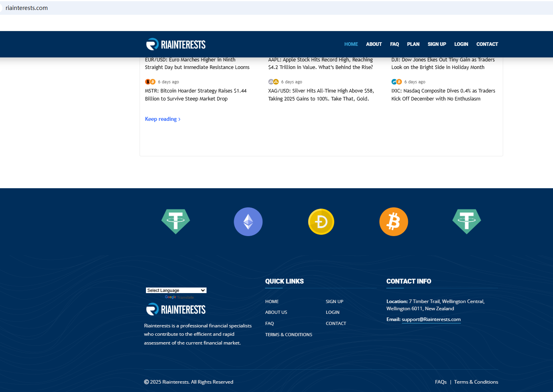Click LOGIN in the Quick Links footer
Viewport: 553px width, 392px height.
(x=333, y=312)
